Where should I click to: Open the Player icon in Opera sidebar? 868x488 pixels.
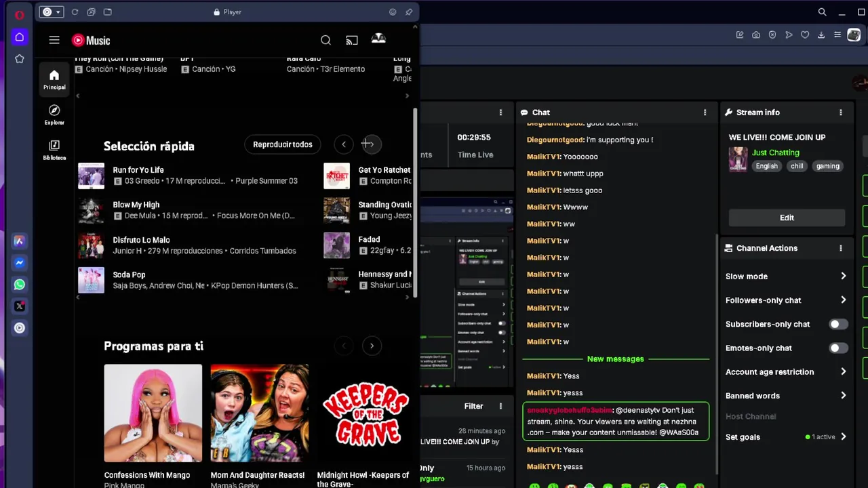tap(19, 328)
